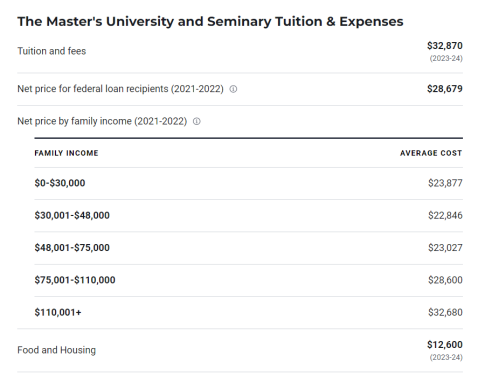The width and height of the screenshot is (478, 376).
Task: Click the $22,846 average cost value
Action: [445, 215]
